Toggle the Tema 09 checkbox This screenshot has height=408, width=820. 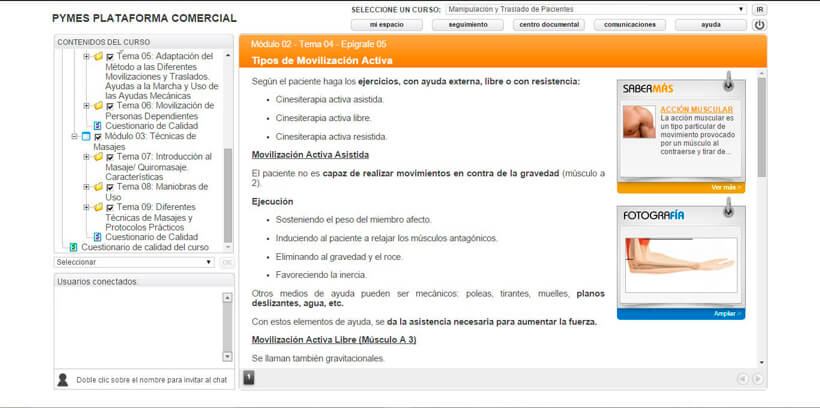(x=110, y=208)
